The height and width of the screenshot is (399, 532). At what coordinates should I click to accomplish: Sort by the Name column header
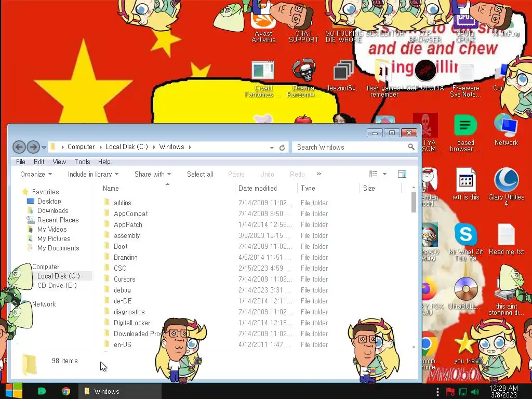168,188
